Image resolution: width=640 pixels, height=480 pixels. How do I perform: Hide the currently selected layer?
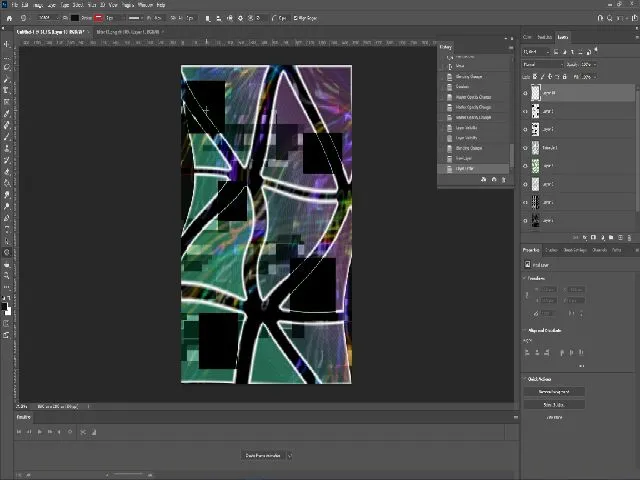525,93
